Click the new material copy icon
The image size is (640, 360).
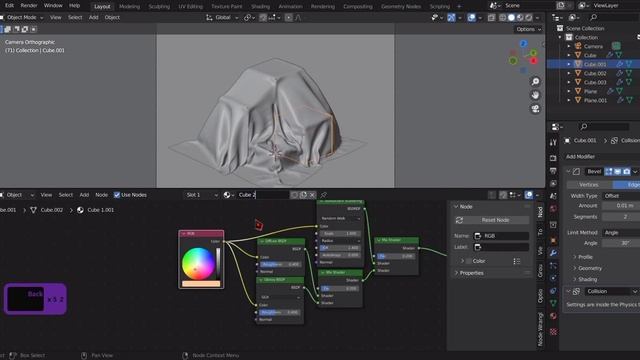303,195
